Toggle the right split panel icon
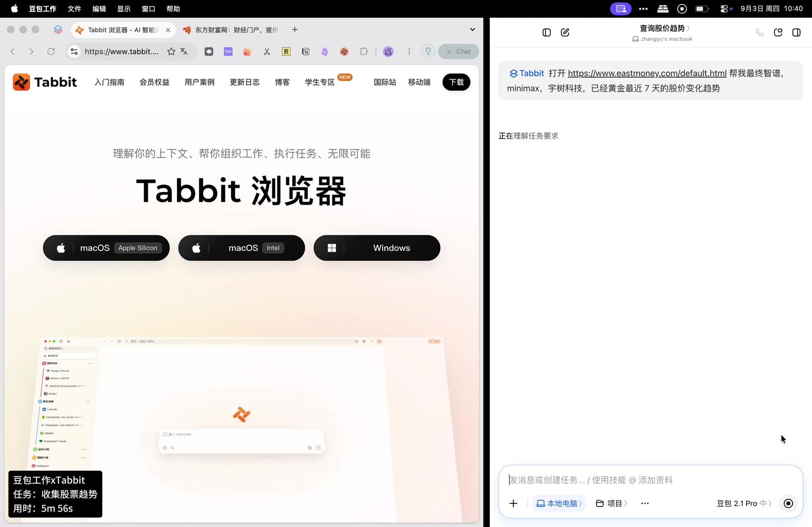 click(796, 33)
